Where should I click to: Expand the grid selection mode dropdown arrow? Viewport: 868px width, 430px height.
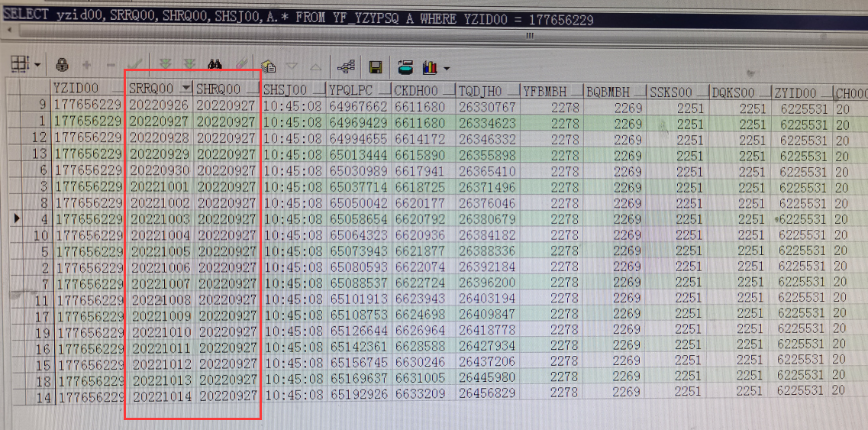[37, 66]
